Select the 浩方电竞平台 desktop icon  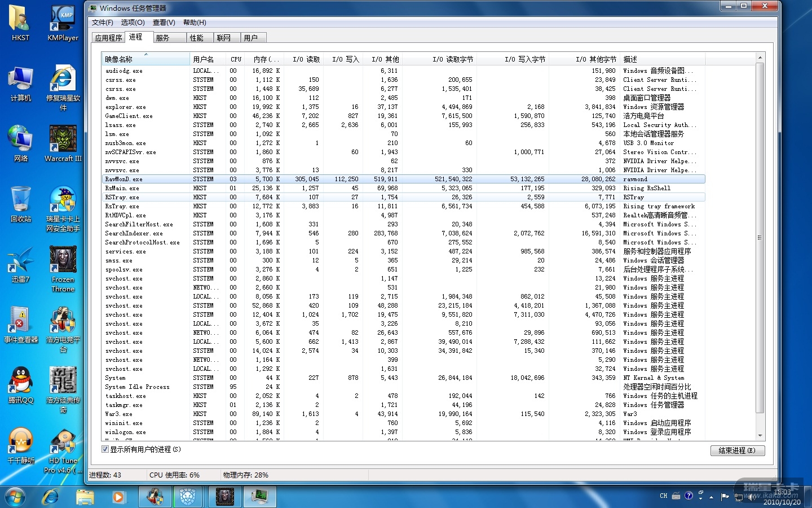click(63, 330)
